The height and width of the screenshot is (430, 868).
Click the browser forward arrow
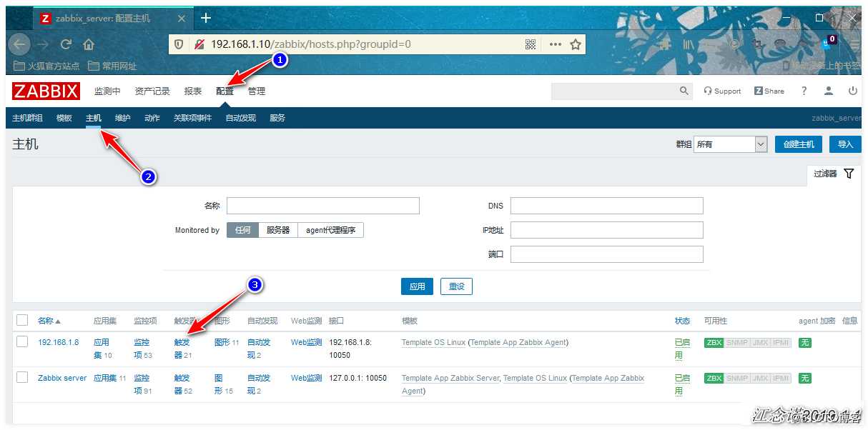tap(42, 44)
